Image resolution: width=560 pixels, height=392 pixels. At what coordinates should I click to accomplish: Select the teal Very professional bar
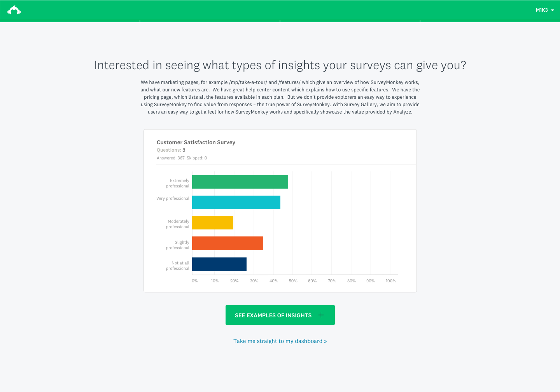[236, 202]
